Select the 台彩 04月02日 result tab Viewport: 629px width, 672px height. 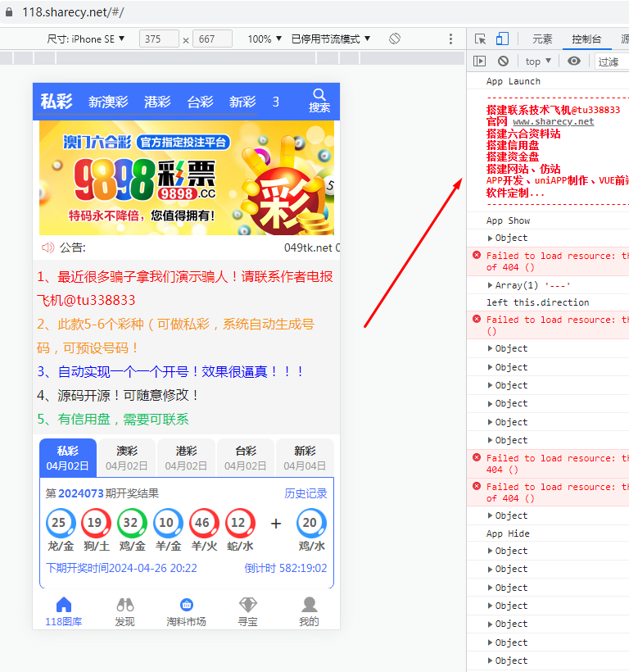point(246,458)
